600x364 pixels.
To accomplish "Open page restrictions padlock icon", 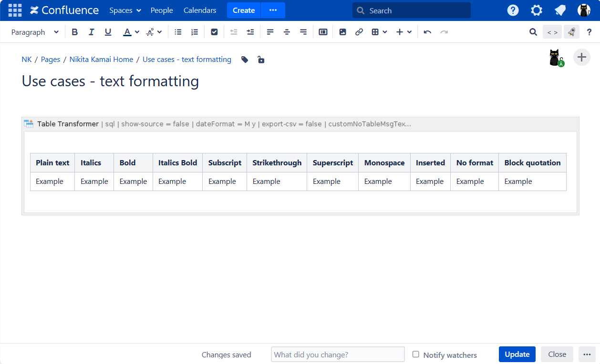I will point(261,60).
